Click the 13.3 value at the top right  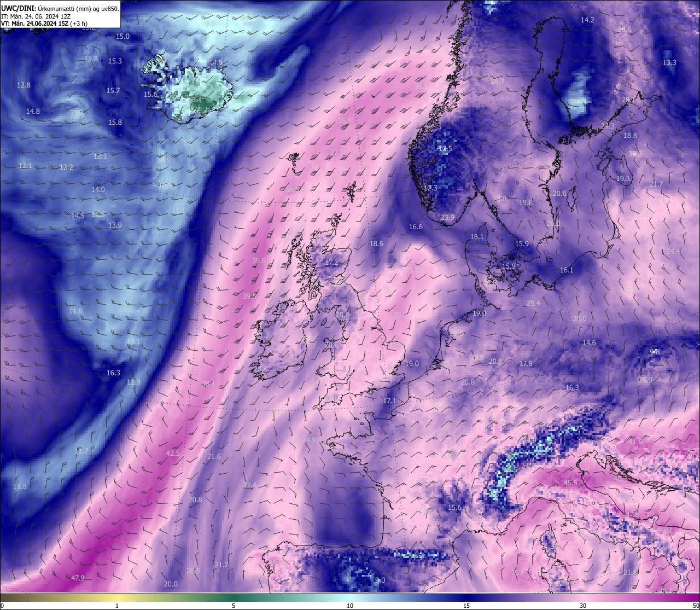[669, 62]
